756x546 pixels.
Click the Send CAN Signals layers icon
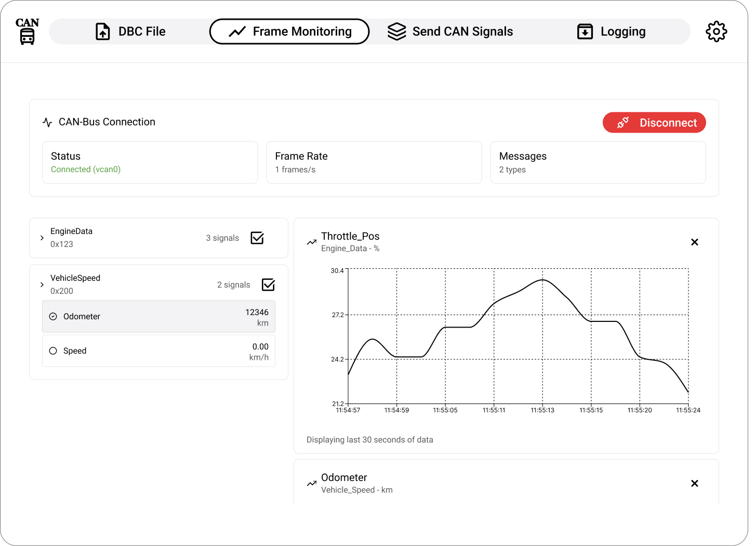396,32
